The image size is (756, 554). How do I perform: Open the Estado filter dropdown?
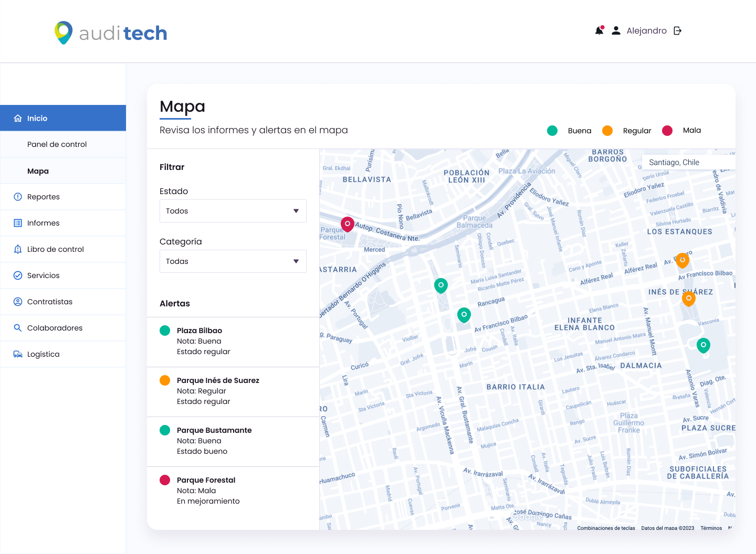pyautogui.click(x=233, y=210)
